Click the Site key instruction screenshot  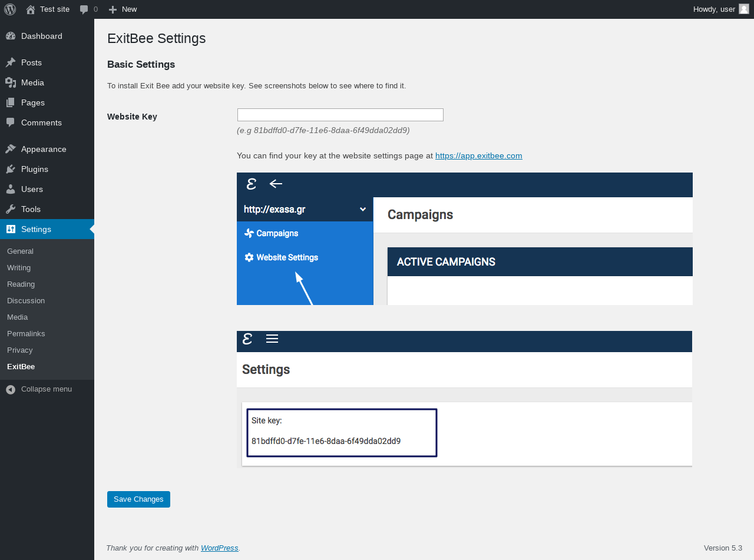pyautogui.click(x=465, y=400)
